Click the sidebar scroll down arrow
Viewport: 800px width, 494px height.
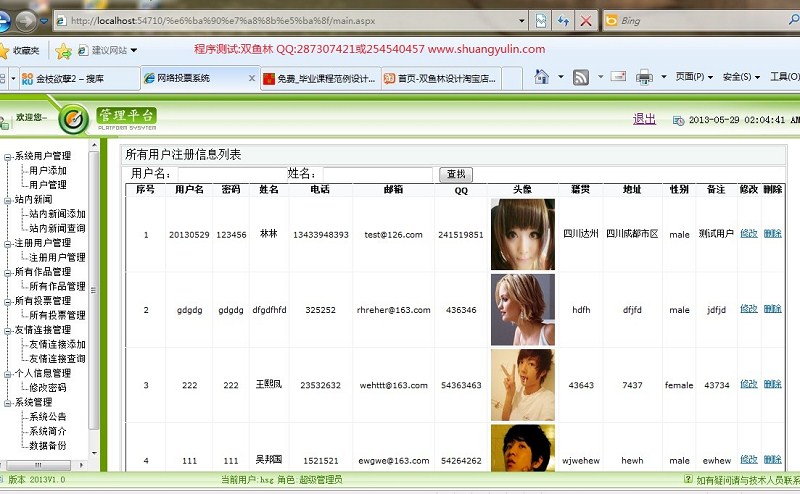tap(94, 453)
